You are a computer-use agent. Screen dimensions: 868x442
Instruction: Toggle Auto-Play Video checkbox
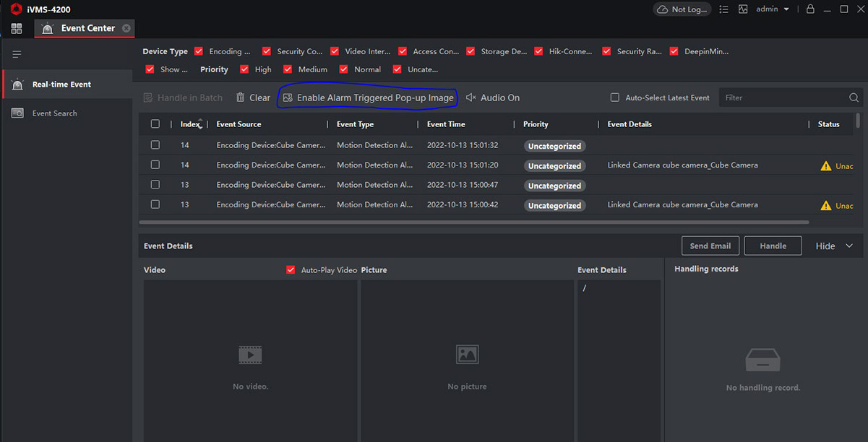click(x=291, y=269)
